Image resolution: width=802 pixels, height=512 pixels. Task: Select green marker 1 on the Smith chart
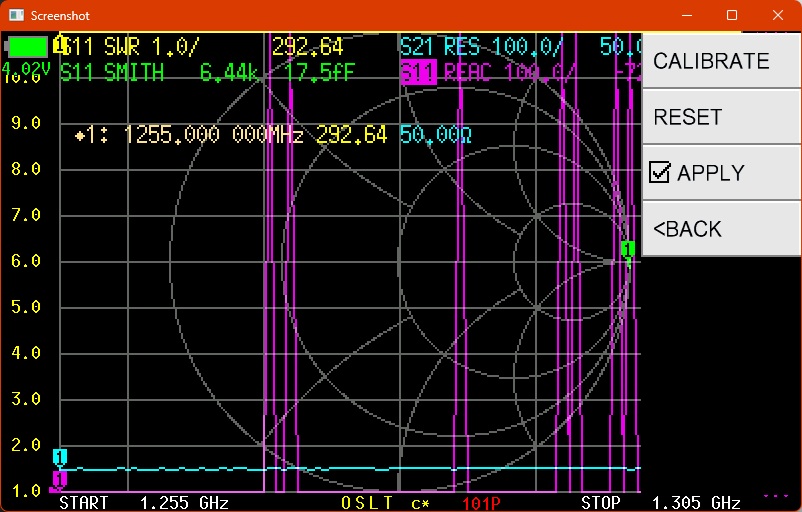click(x=628, y=249)
